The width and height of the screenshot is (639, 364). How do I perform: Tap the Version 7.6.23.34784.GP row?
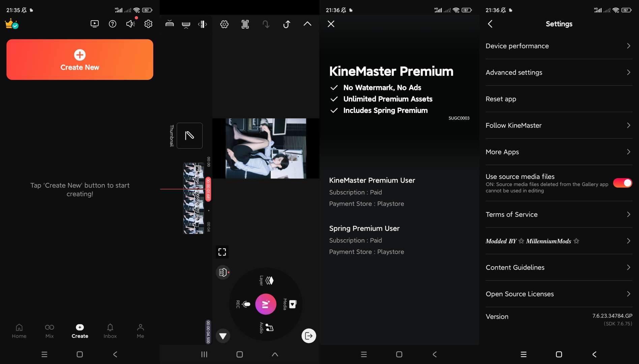[x=559, y=319]
